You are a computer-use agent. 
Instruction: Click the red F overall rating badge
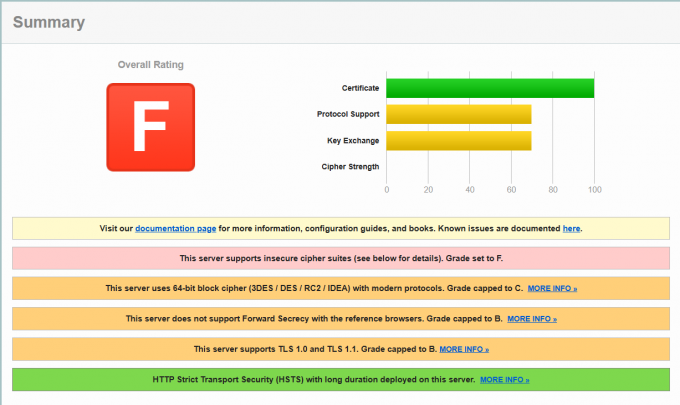[x=150, y=127]
